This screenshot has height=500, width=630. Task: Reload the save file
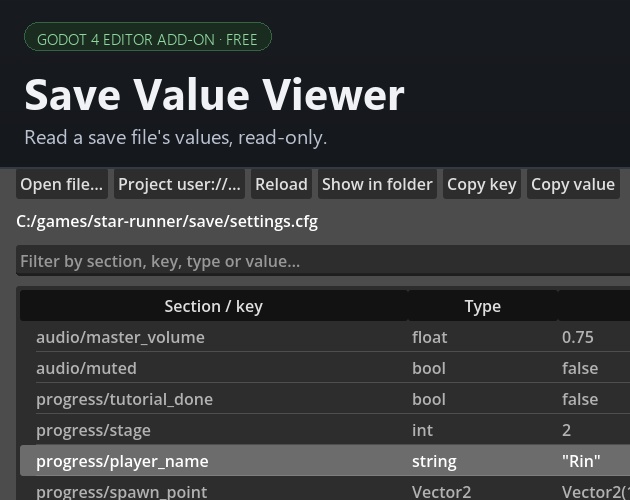(281, 184)
